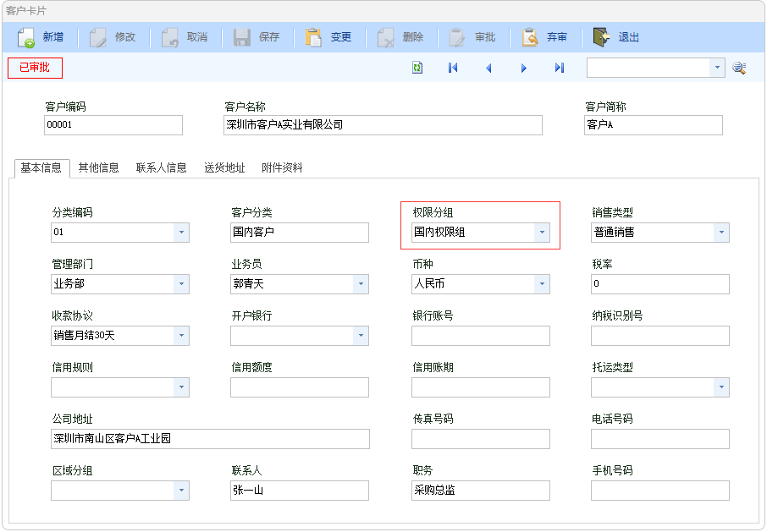Switch to the 基本信息 tab
This screenshot has height=532, width=767.
coord(41,168)
